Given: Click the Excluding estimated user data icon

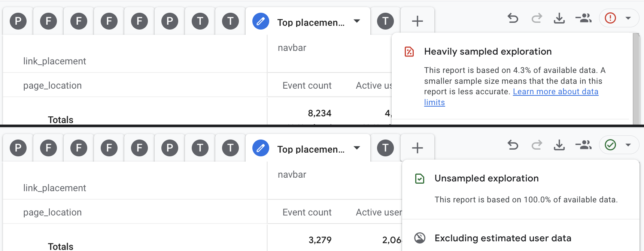Looking at the screenshot, I should [x=420, y=238].
